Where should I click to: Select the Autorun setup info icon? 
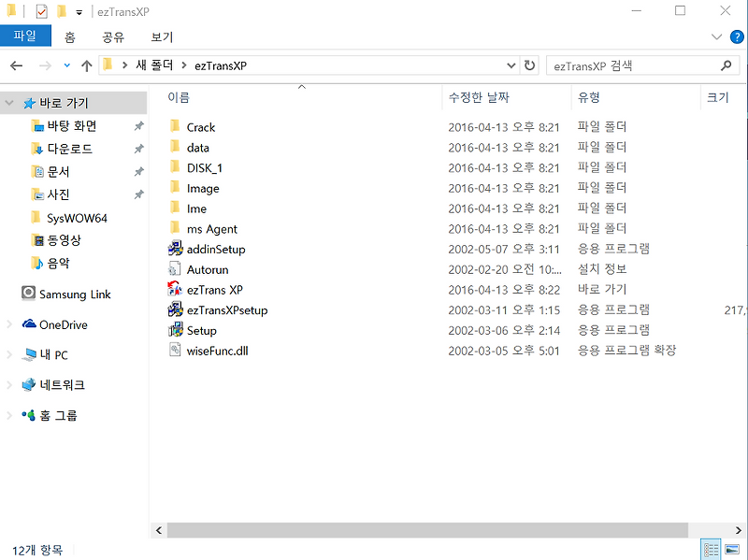(x=175, y=269)
